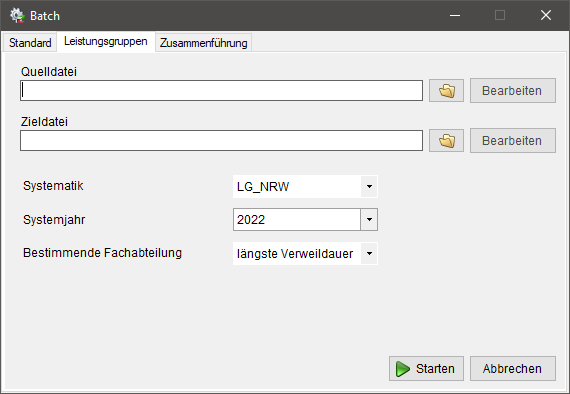Click the Systematik label
Screen dimensions: 570x394
click(53, 186)
